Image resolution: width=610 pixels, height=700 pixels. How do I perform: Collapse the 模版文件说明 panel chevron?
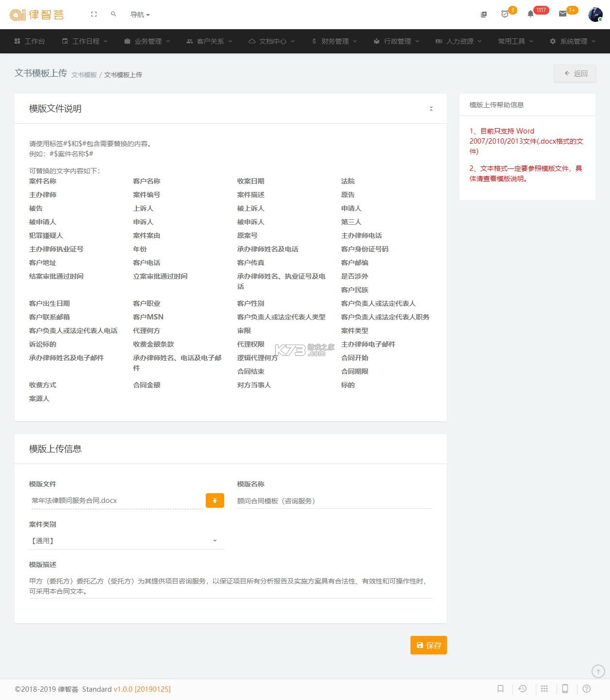431,109
